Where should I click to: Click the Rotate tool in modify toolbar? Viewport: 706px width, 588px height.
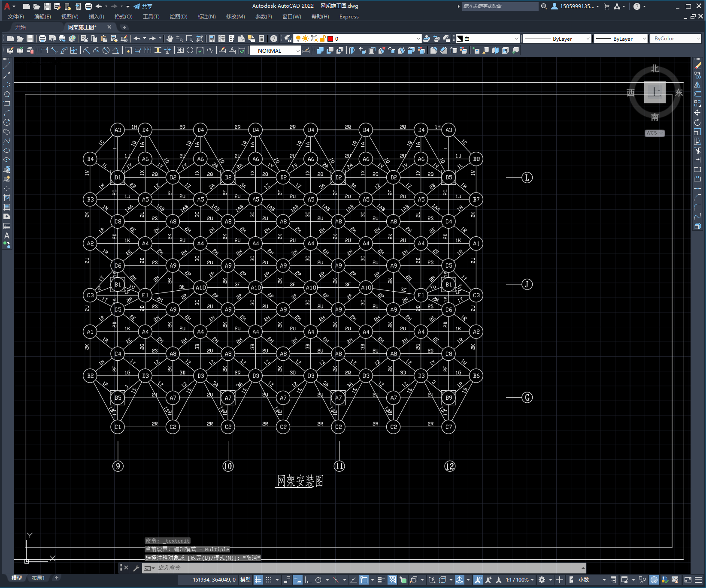click(697, 122)
